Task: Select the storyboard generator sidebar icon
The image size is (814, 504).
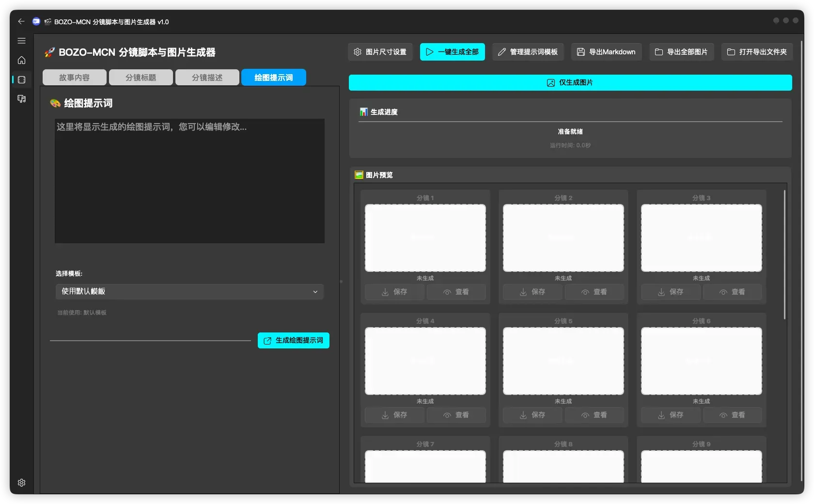Action: [x=21, y=79]
